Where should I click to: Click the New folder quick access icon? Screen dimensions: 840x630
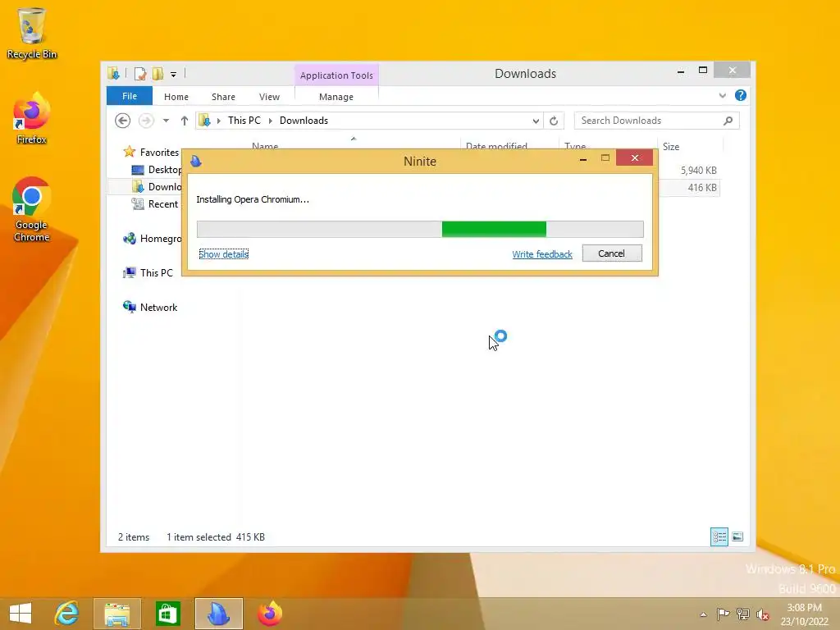157,74
